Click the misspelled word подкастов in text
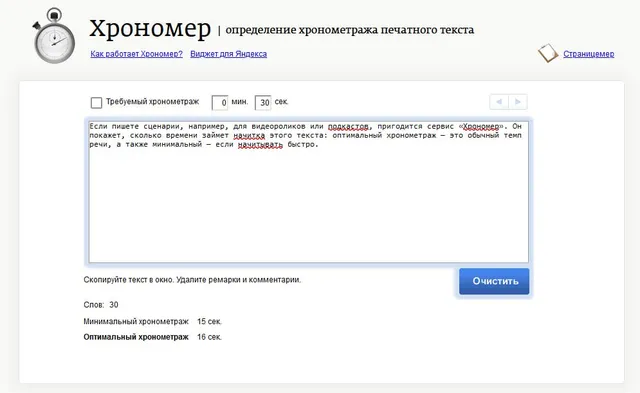The image size is (640, 393). 348,127
